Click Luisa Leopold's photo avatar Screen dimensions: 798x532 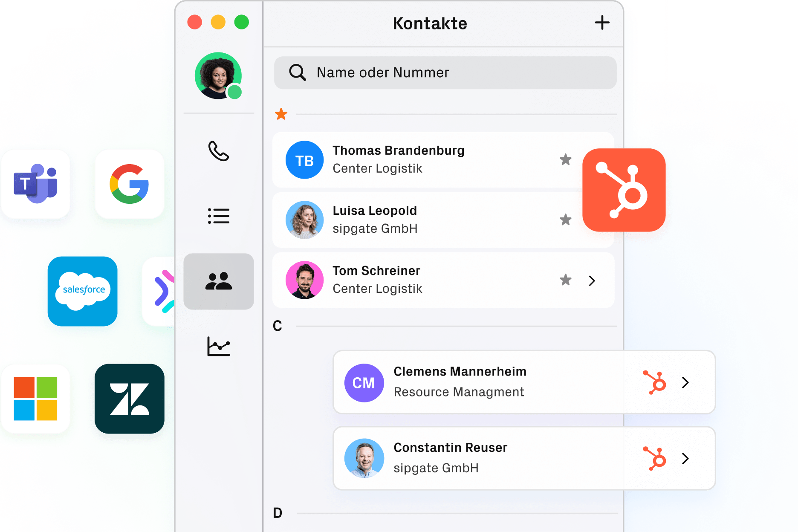tap(304, 220)
